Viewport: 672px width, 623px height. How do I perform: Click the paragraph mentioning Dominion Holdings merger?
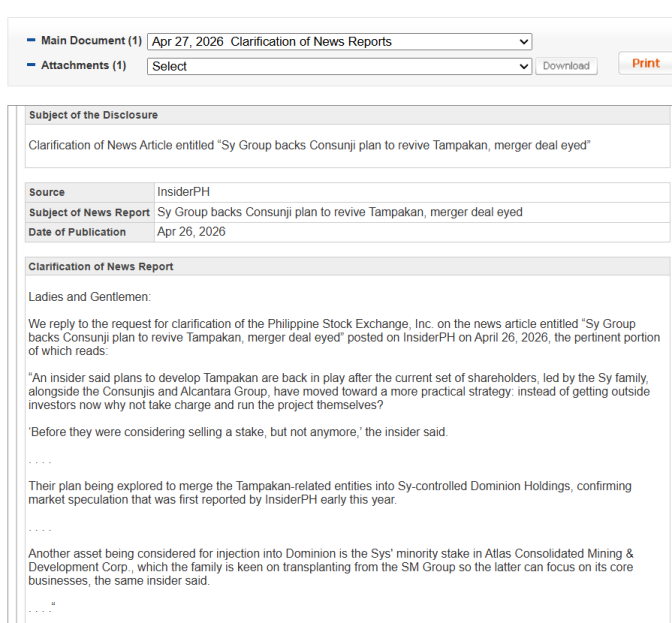pyautogui.click(x=330, y=492)
